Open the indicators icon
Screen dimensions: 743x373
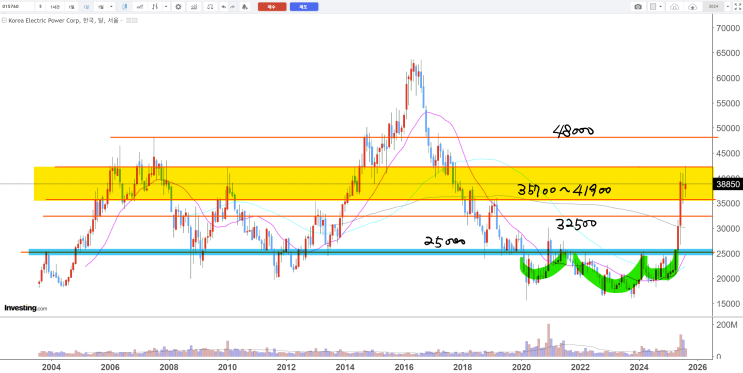click(194, 7)
